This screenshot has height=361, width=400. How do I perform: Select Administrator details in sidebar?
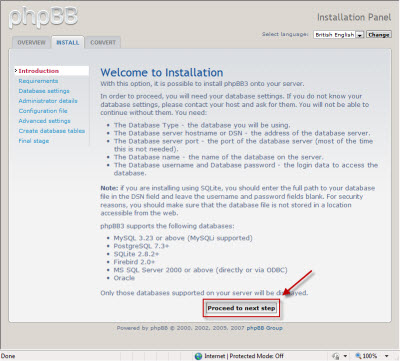point(48,101)
